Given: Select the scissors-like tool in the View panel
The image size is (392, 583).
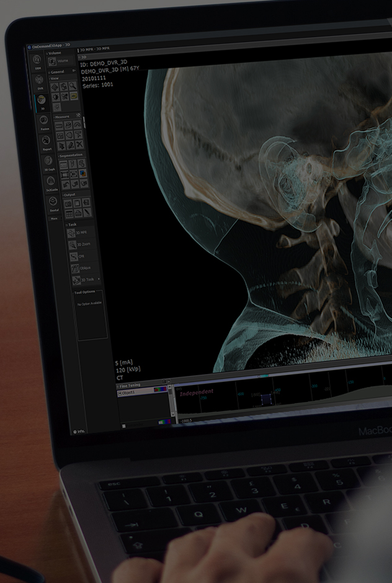Looking at the screenshot, I should [65, 97].
